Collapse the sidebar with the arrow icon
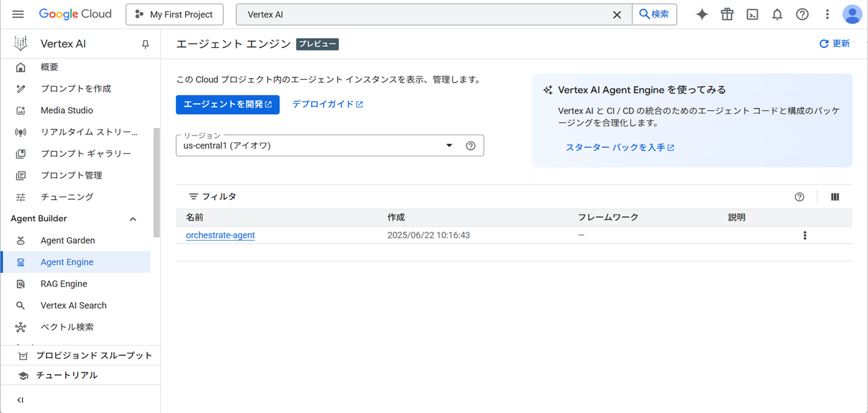This screenshot has width=868, height=413. (x=20, y=400)
